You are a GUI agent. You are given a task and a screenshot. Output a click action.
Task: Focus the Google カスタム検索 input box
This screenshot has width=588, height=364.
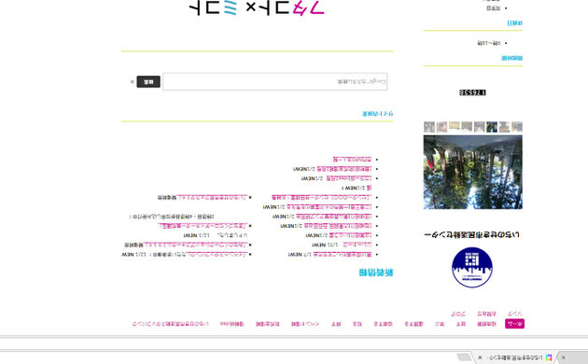(275, 82)
